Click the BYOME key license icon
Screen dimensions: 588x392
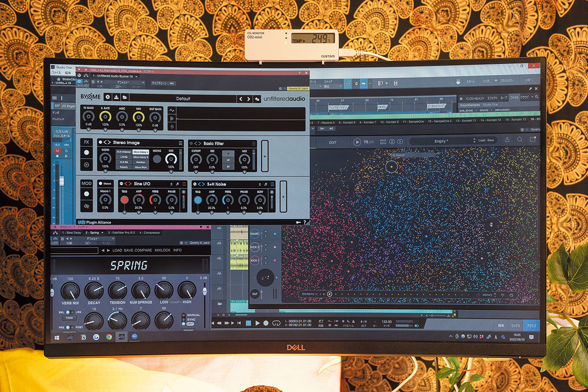click(298, 222)
